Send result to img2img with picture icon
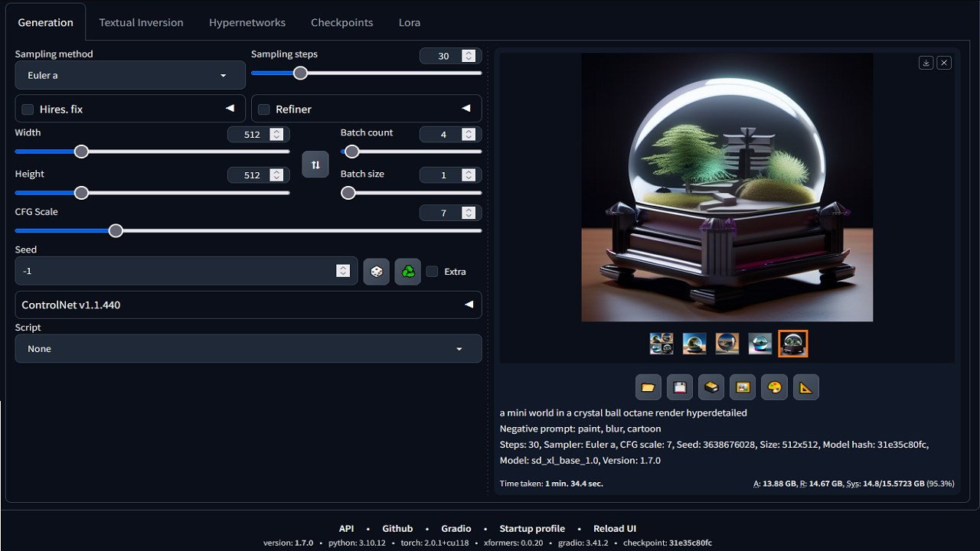 (x=742, y=386)
